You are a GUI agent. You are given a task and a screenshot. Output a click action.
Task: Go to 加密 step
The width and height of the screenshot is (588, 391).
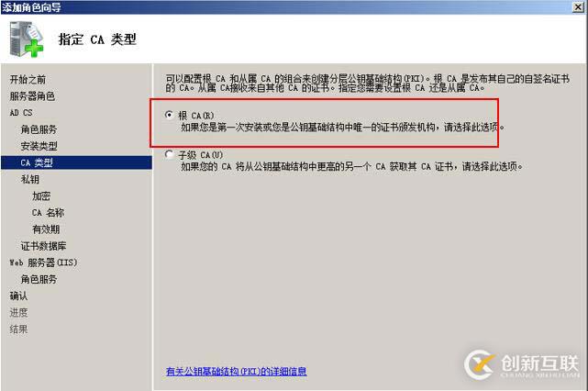(41, 195)
